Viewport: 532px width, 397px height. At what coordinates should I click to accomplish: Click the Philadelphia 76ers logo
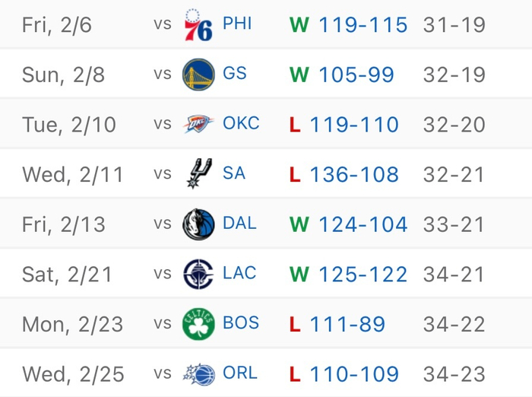click(198, 24)
